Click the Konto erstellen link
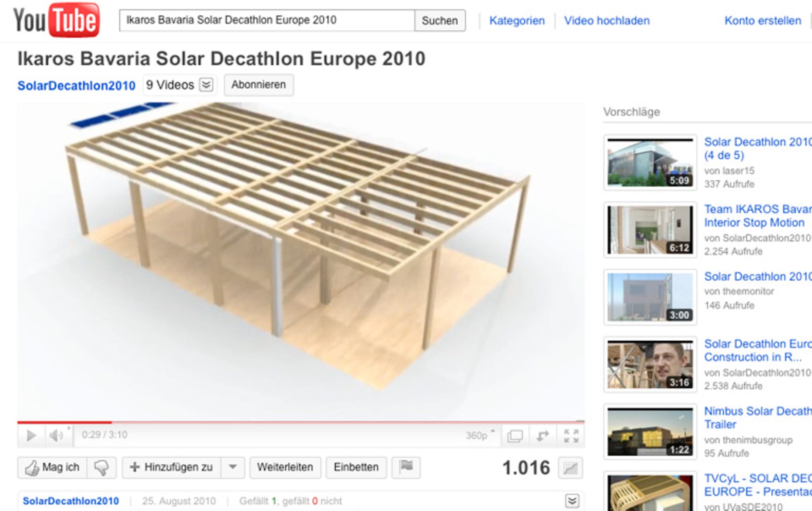Viewport: 812px width, 511px height. tap(762, 21)
